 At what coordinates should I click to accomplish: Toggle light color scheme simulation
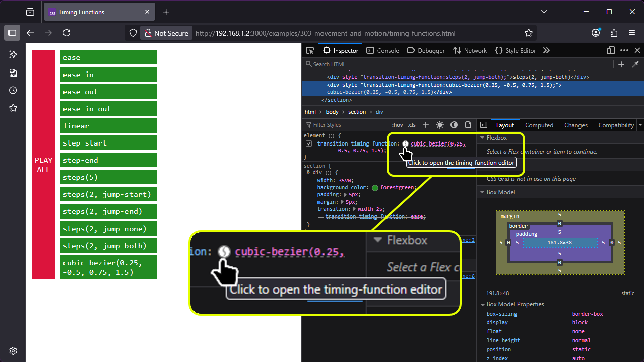coord(440,125)
